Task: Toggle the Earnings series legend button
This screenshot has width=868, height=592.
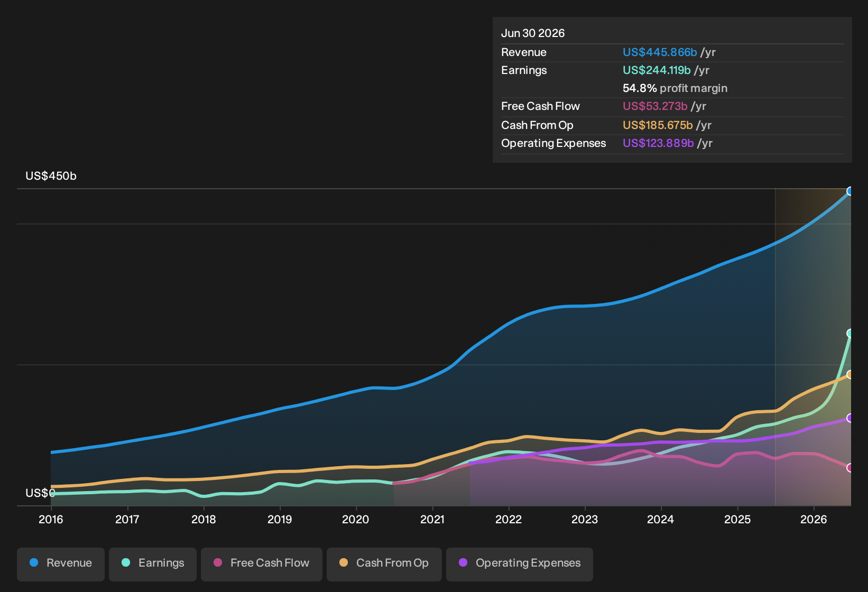Action: pos(153,564)
